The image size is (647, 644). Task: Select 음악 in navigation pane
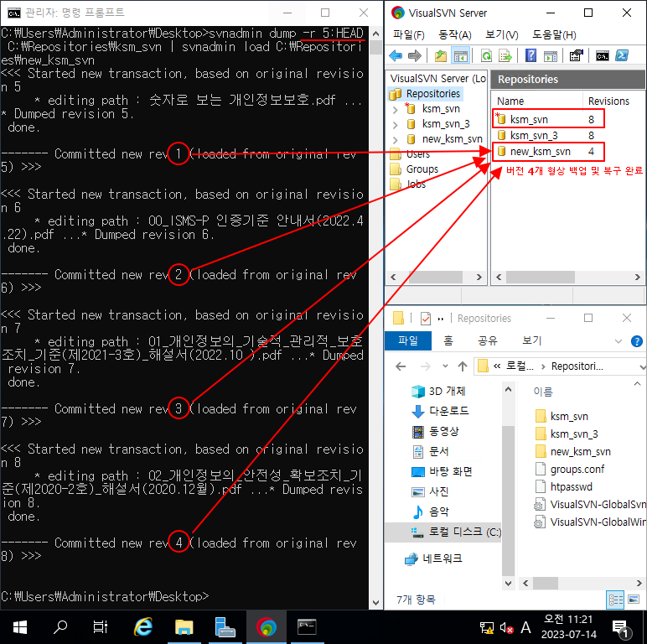431,512
